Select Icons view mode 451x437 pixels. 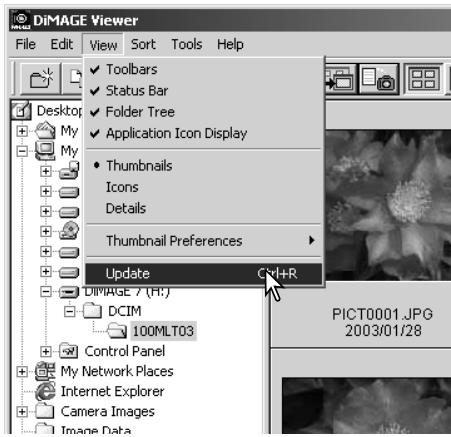204,187
